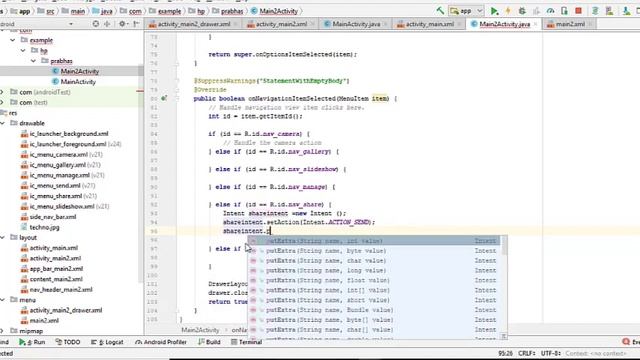Select Main2Activity in project tree
640x360 pixels.
(x=80, y=71)
